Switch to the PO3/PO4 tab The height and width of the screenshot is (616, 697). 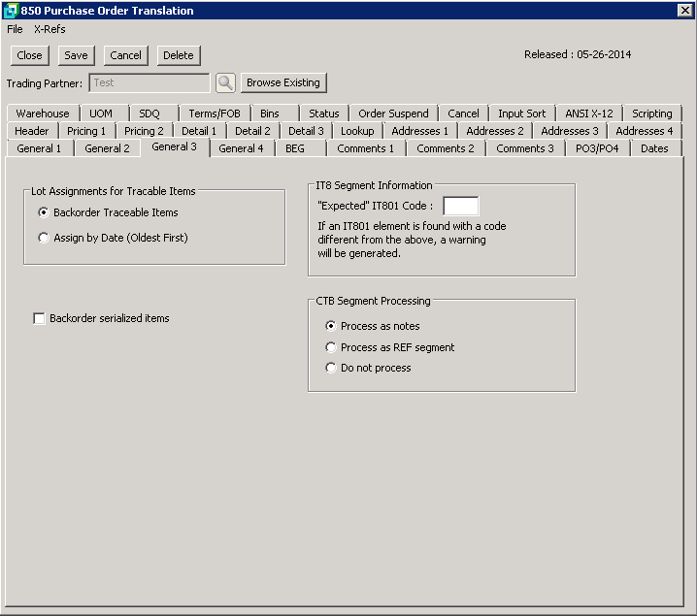click(597, 148)
